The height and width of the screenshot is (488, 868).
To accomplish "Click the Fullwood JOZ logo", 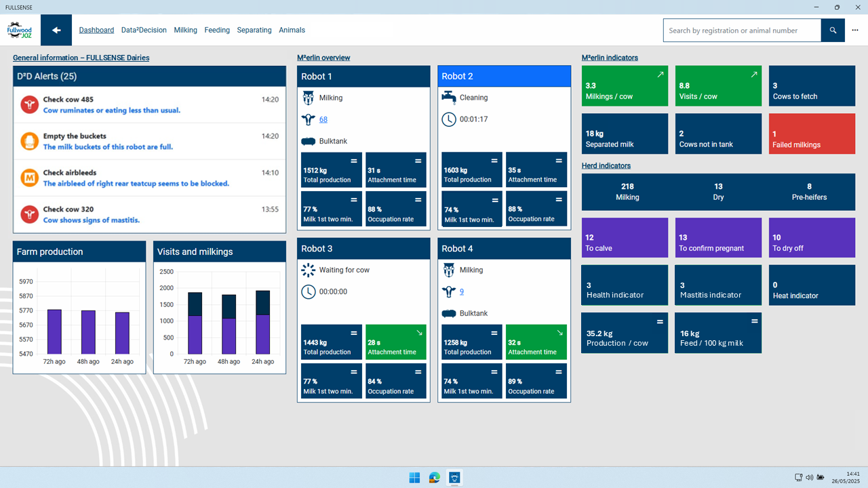I will coord(20,30).
